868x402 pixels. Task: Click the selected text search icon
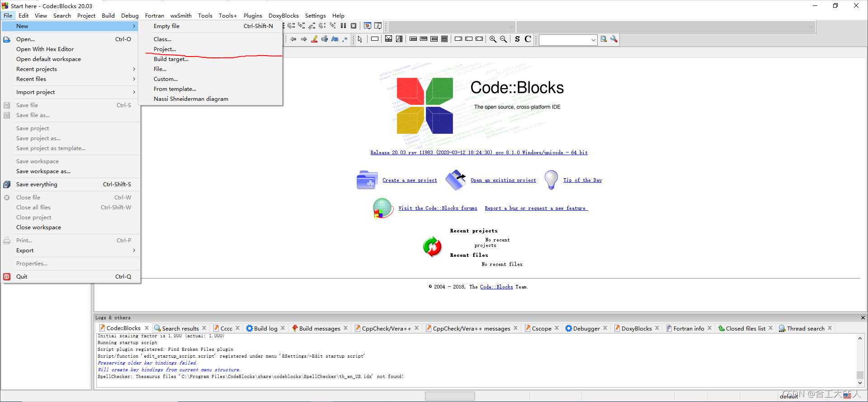point(325,39)
